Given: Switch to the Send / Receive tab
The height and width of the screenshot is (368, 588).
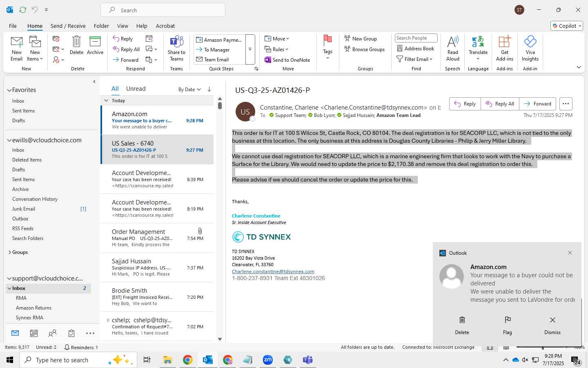Looking at the screenshot, I should [68, 26].
